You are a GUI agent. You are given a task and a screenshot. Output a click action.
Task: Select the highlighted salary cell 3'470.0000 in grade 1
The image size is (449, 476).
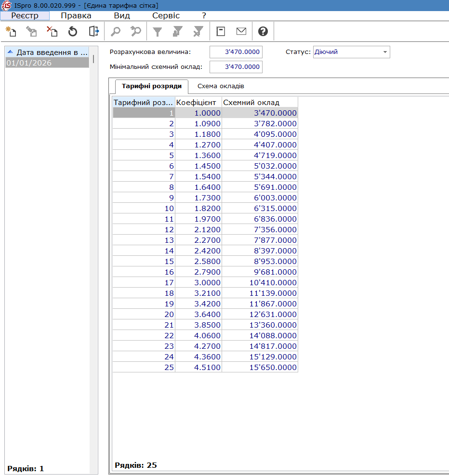(x=260, y=113)
